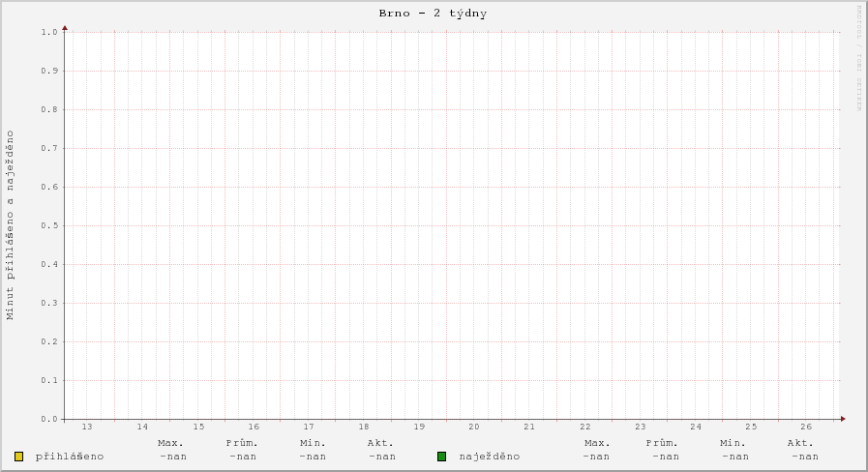Select day 13 on the x-axis
Viewport: 868px width, 472px height.
coord(87,427)
